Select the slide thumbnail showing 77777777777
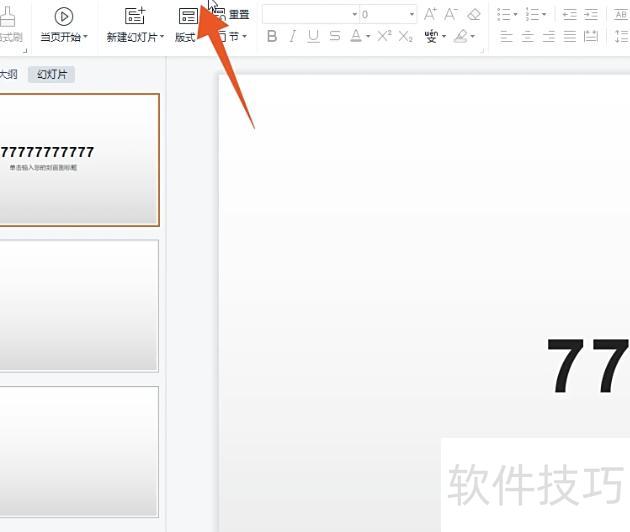This screenshot has width=630, height=532. tap(79, 160)
